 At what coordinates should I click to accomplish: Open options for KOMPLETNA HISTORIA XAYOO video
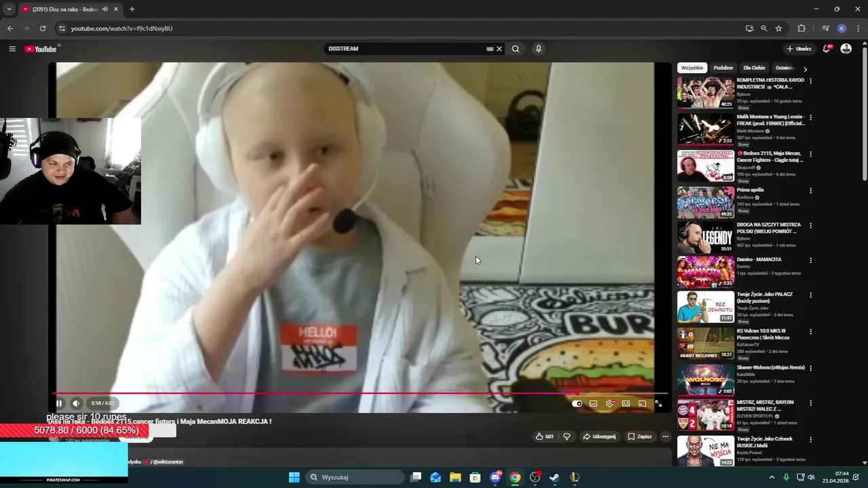pyautogui.click(x=810, y=81)
